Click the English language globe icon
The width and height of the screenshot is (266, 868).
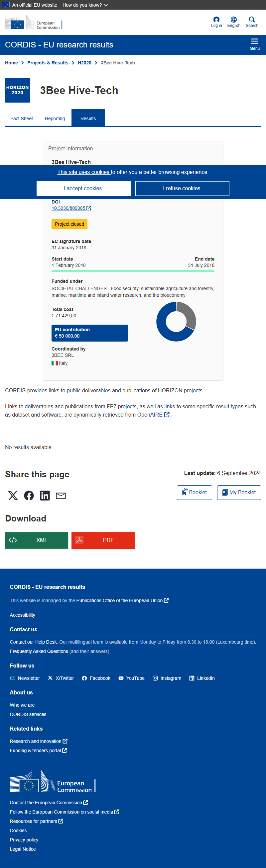click(x=234, y=20)
